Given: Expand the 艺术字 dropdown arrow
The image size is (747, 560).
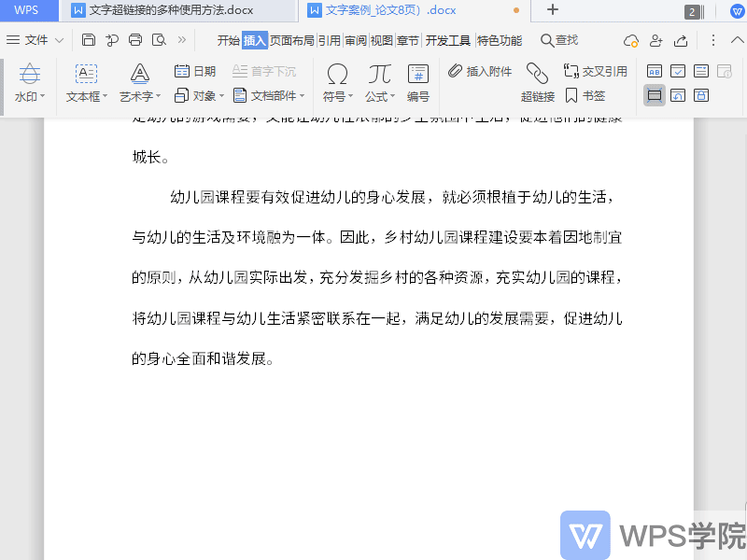Looking at the screenshot, I should [x=158, y=97].
